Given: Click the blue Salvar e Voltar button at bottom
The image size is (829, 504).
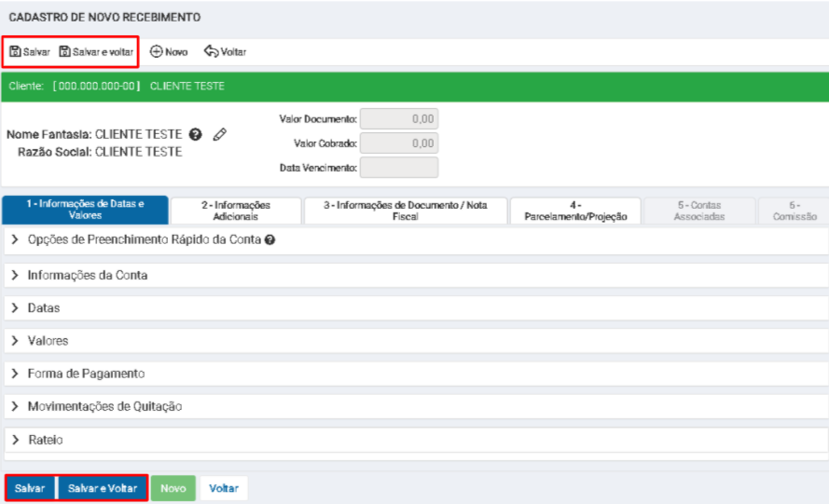Looking at the screenshot, I should [x=103, y=488].
